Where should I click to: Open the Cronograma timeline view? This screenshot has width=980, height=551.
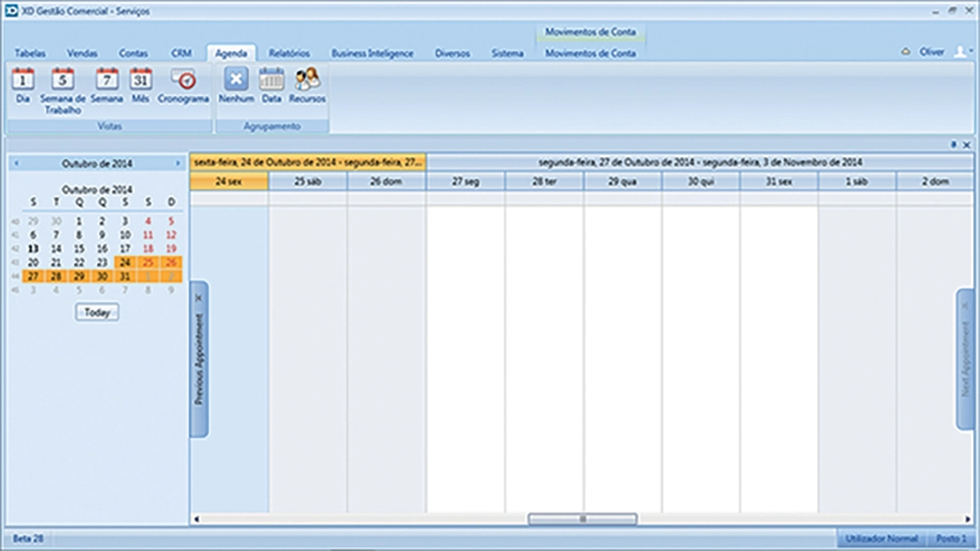tap(183, 85)
